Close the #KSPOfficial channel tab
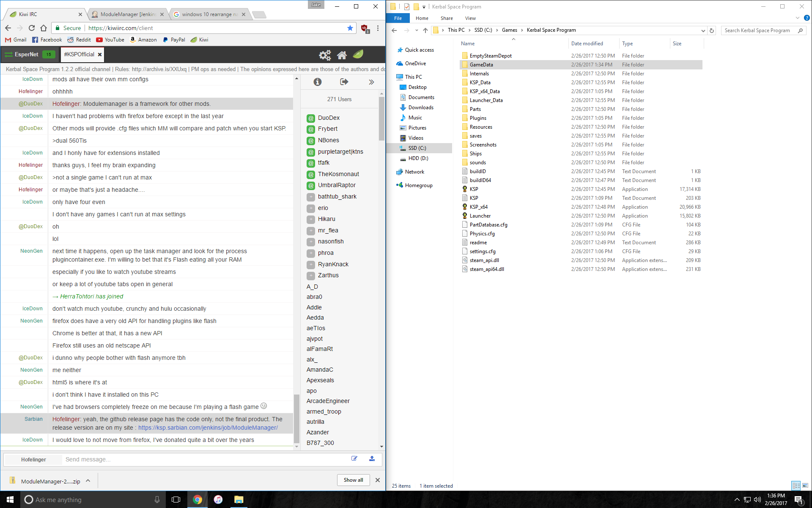Viewport: 812px width, 508px height. pyautogui.click(x=100, y=55)
